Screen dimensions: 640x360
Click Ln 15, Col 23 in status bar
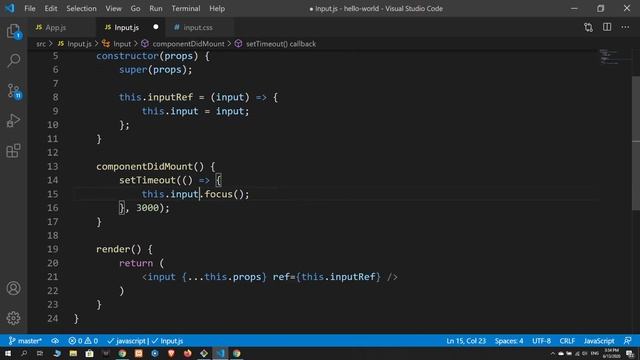pyautogui.click(x=466, y=341)
